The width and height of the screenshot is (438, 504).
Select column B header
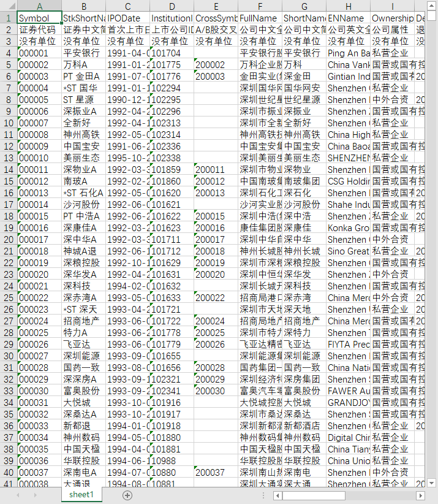pos(84,6)
